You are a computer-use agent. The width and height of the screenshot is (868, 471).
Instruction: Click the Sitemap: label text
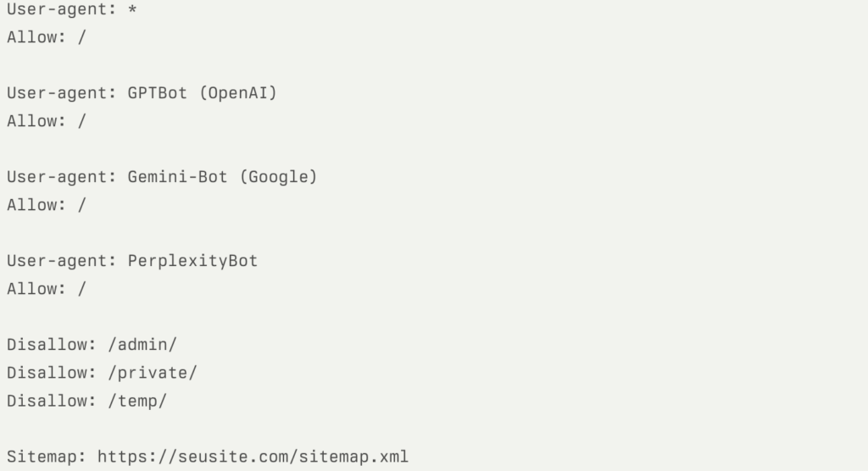(47, 457)
